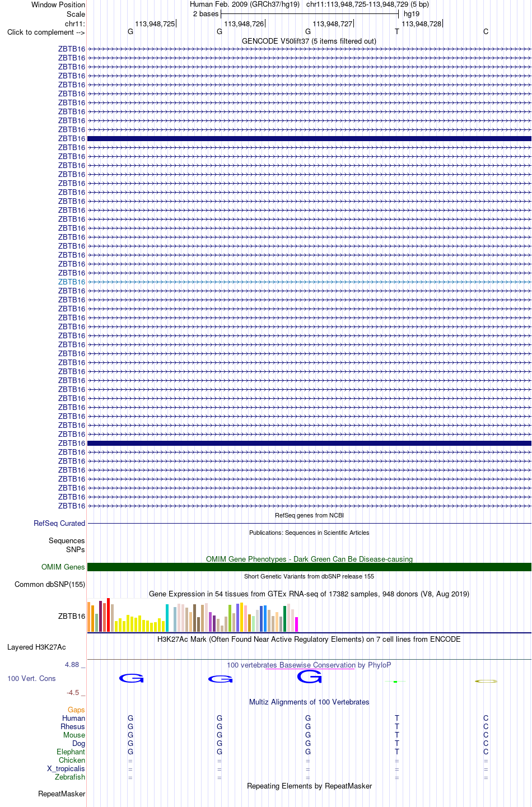532x807 pixels.
Task: Click the position title 'Human Feb. 2009 (GRCh37/hg19)'
Action: (x=245, y=4)
